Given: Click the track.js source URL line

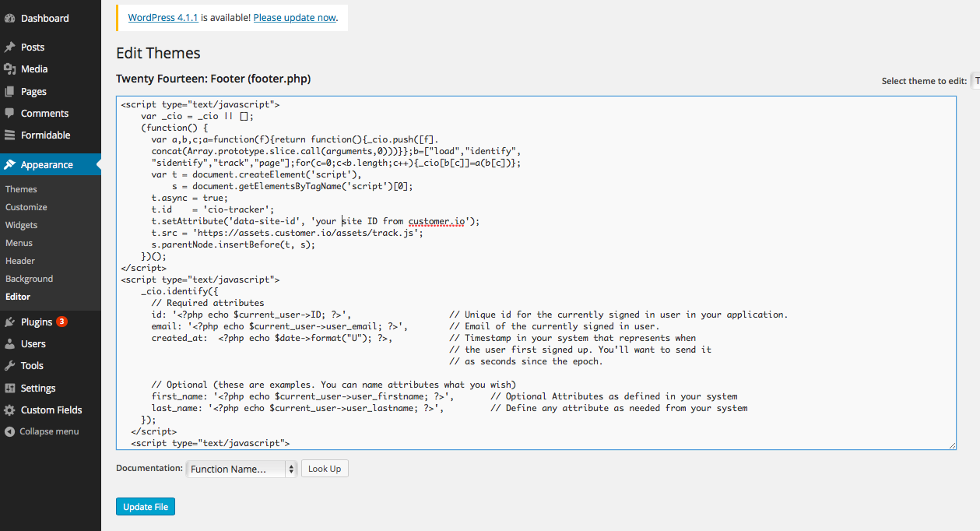Looking at the screenshot, I should pos(287,233).
